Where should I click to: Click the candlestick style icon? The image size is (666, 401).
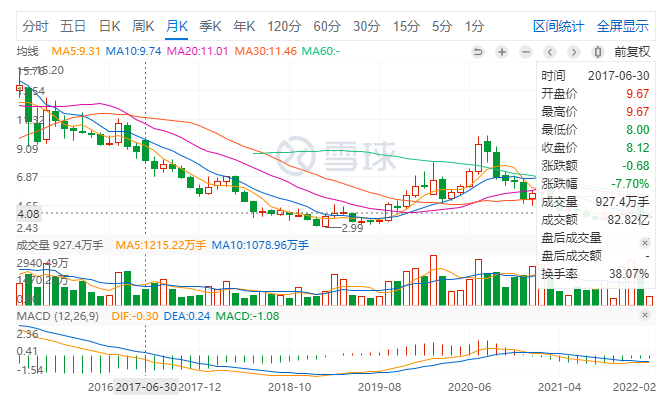[x=598, y=52]
